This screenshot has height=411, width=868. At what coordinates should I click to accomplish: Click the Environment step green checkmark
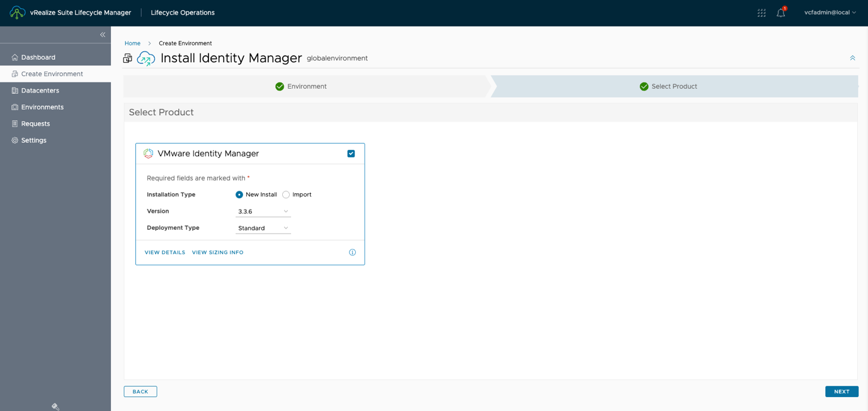pyautogui.click(x=280, y=86)
